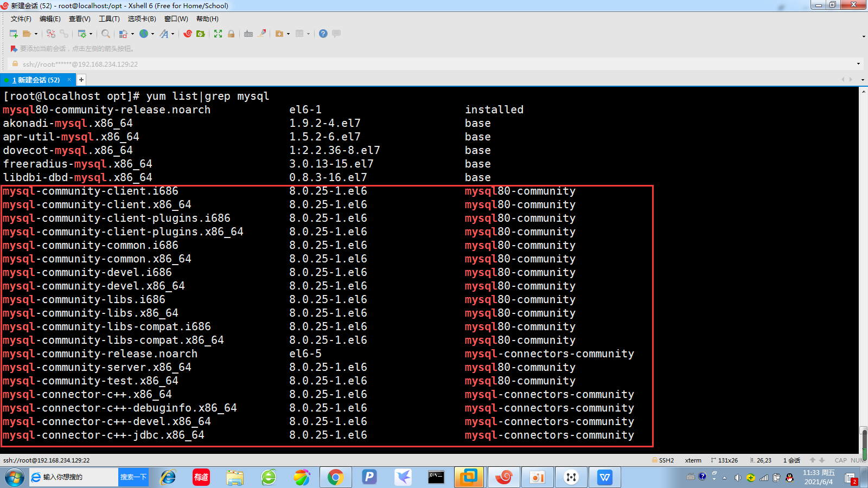Click the red flag to add current session
Image resolution: width=868 pixels, height=488 pixels.
13,48
